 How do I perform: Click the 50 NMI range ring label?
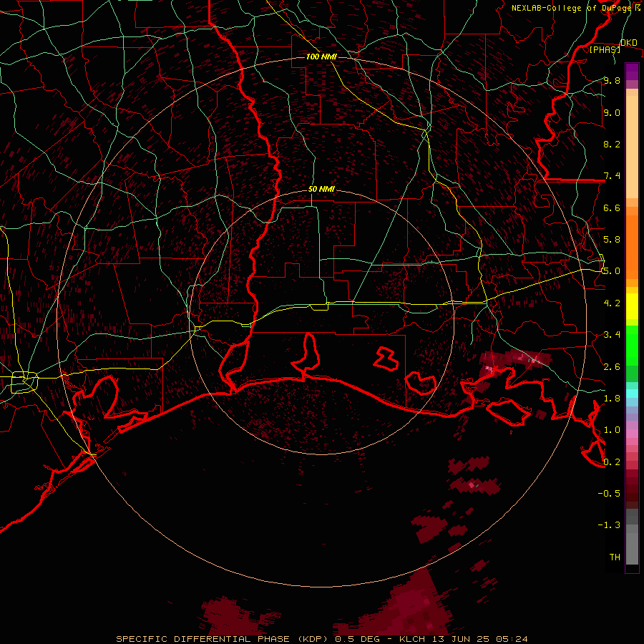321,190
